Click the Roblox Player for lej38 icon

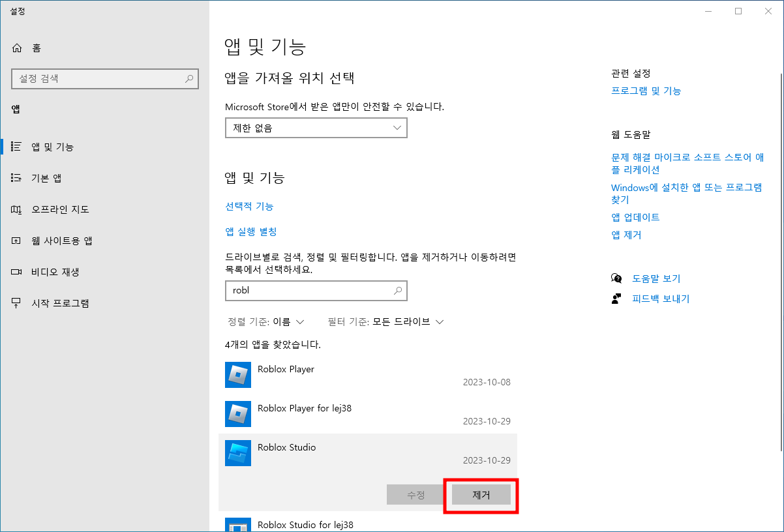(238, 414)
